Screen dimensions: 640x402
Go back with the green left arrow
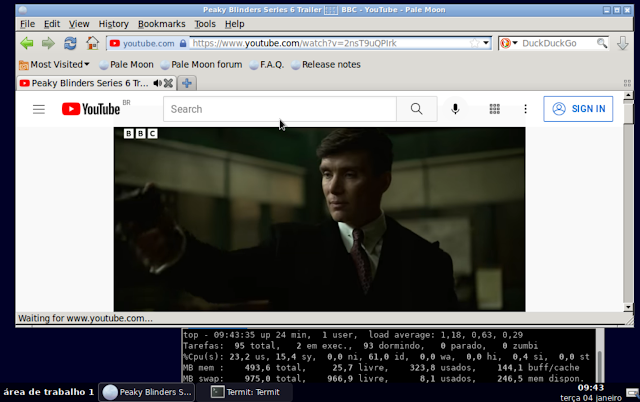(27, 43)
